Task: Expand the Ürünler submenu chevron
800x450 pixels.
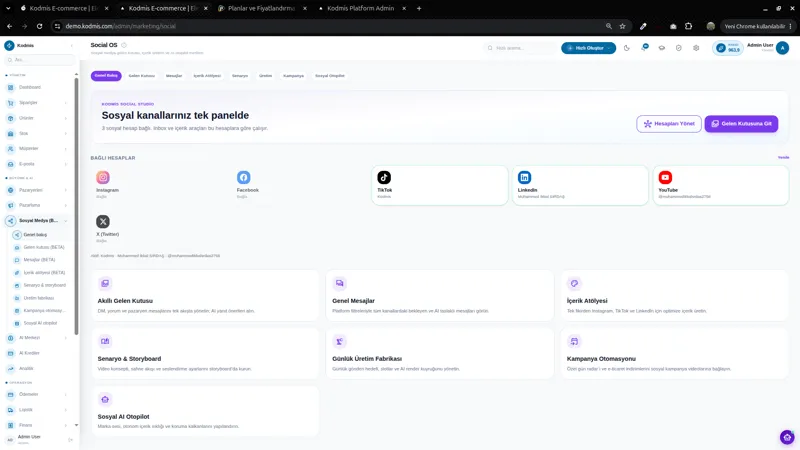Action: tap(66, 118)
